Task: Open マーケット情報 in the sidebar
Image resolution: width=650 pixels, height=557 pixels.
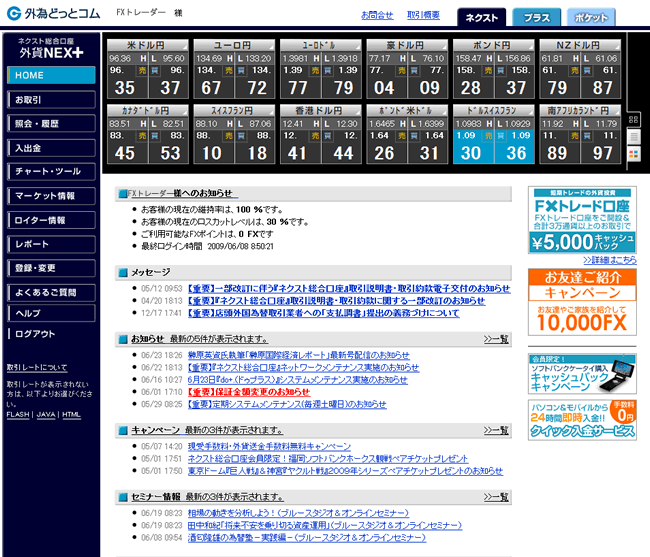Action: pos(51,196)
